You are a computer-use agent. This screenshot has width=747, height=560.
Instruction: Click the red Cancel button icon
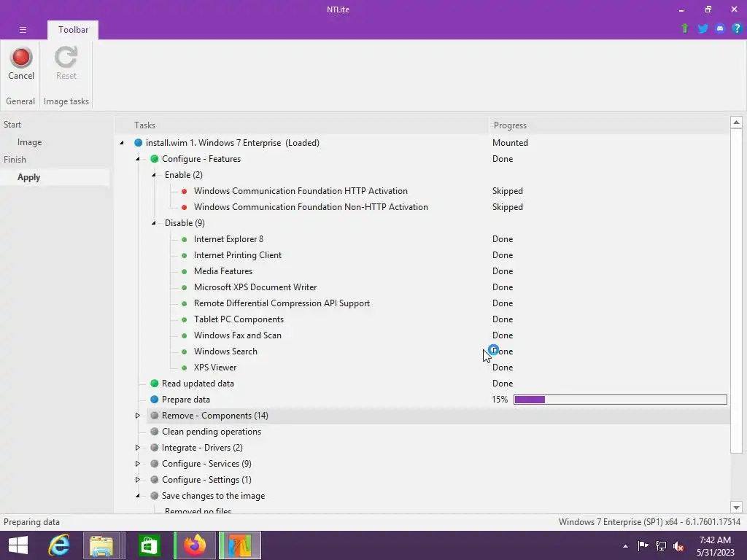[x=21, y=57]
